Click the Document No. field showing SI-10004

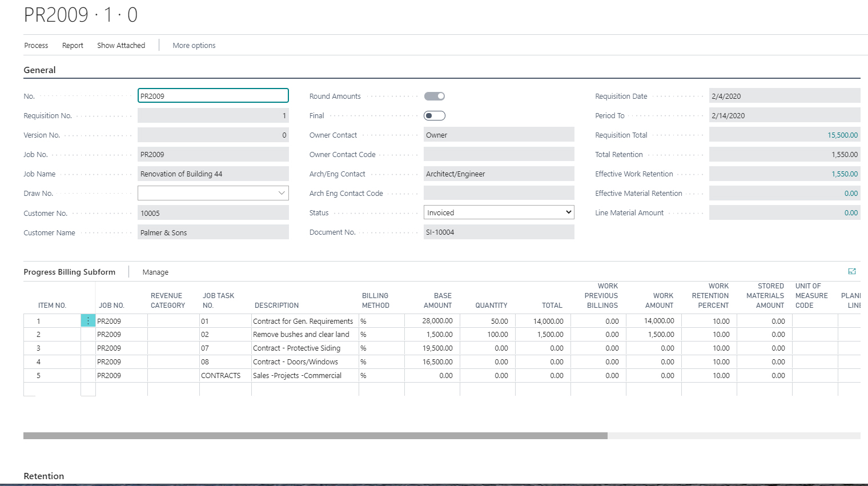pyautogui.click(x=499, y=232)
